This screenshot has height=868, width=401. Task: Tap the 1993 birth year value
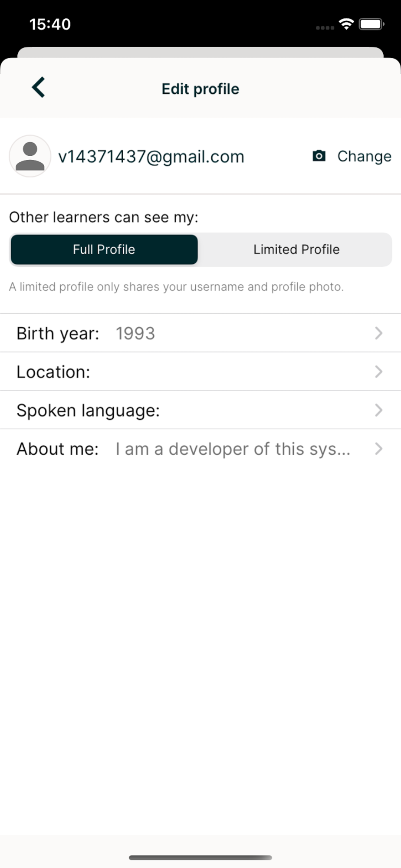tap(135, 333)
